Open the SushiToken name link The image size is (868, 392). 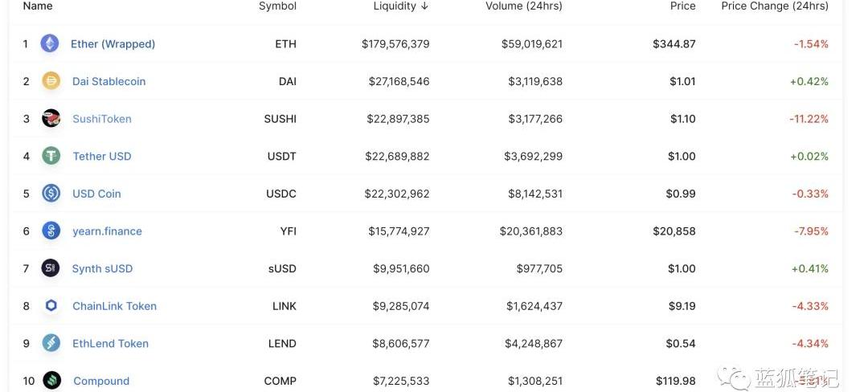click(102, 119)
